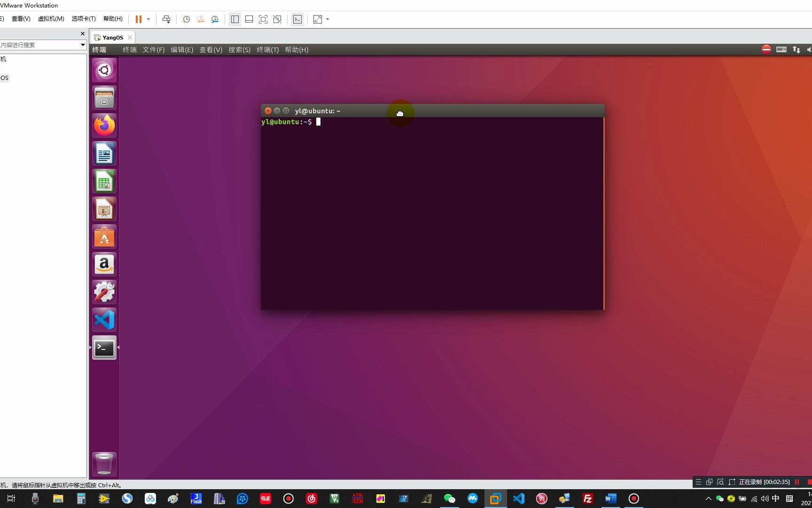This screenshot has width=812, height=508.
Task: Open Ubuntu Dash search launcher
Action: point(104,70)
